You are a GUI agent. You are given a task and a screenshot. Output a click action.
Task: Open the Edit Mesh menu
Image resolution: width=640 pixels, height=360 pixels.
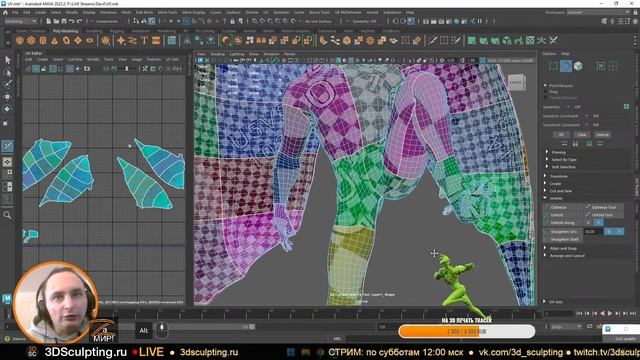point(144,13)
